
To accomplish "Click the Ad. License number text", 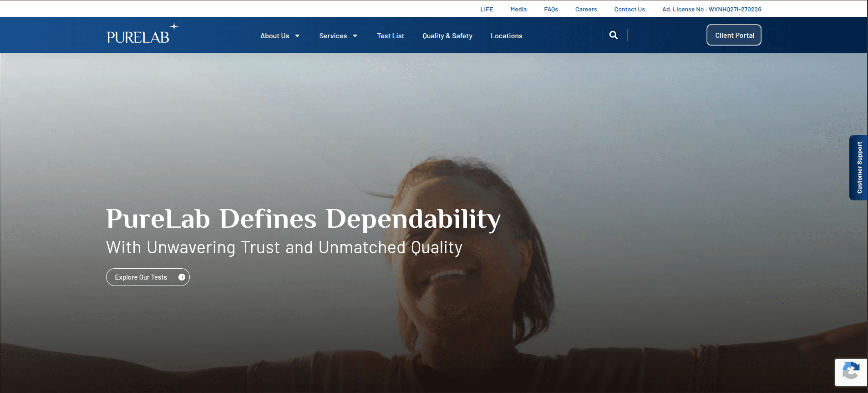I will pos(711,9).
